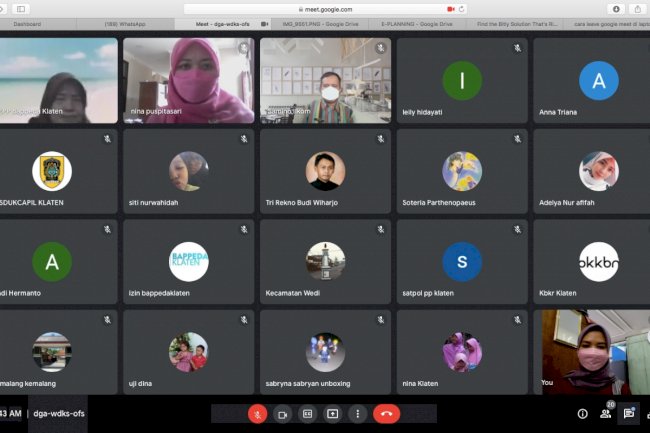Viewport: 650px width, 433px height.
Task: Show the participants list panel
Action: [x=605, y=413]
